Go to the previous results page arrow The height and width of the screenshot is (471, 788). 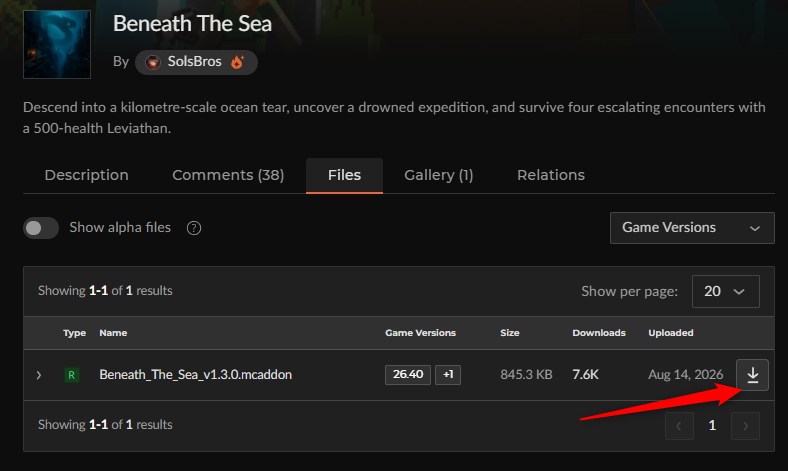679,426
